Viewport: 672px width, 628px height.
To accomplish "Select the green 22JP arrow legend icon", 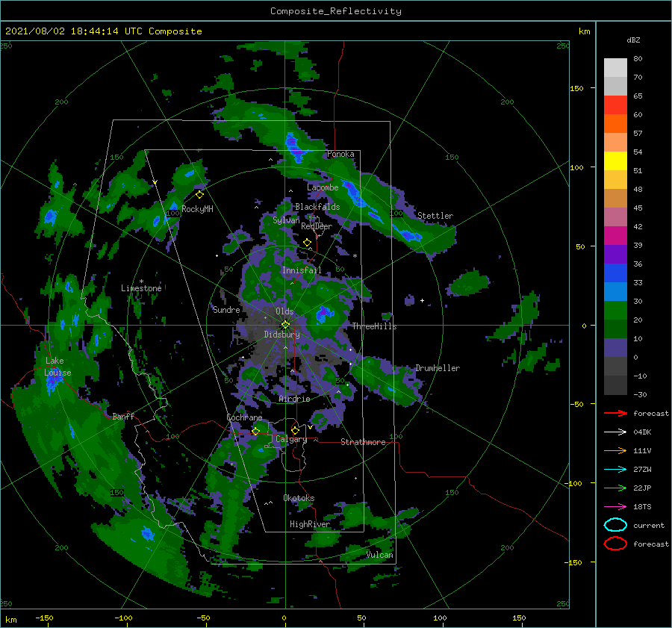I will [x=615, y=488].
